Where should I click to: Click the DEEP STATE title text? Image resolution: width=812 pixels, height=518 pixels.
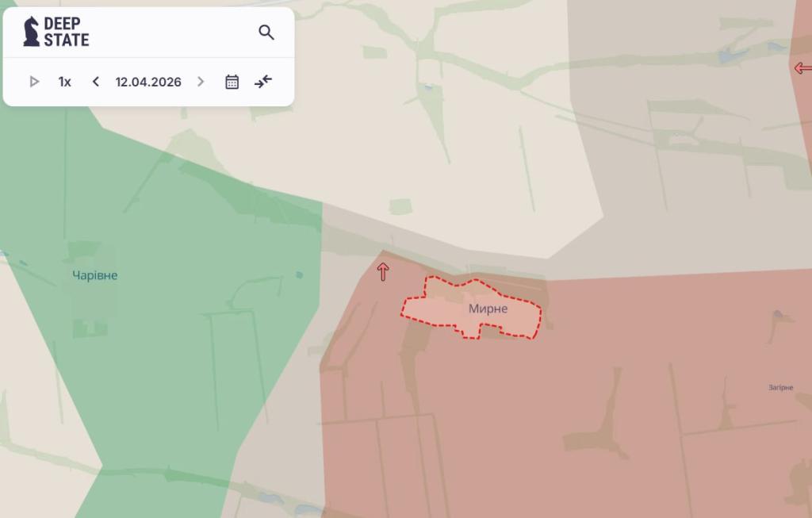[67, 32]
